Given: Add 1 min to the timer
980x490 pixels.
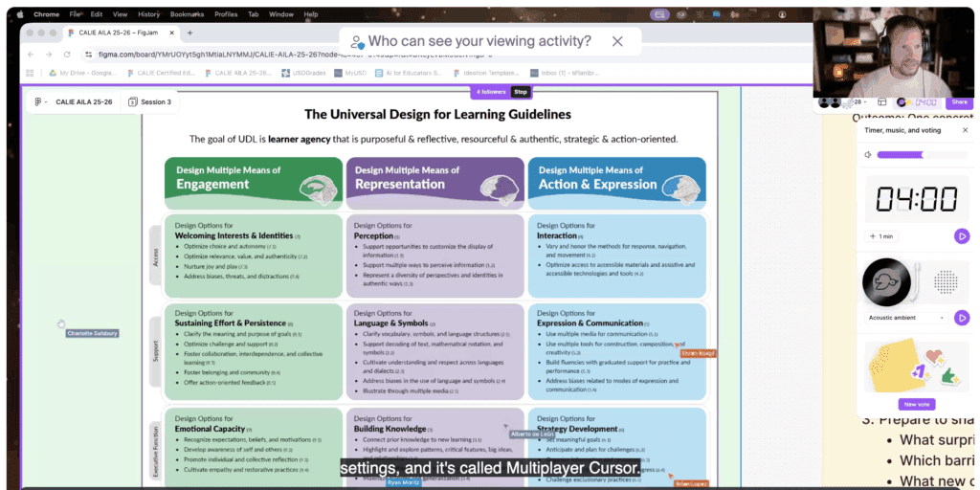Looking at the screenshot, I should coord(882,235).
